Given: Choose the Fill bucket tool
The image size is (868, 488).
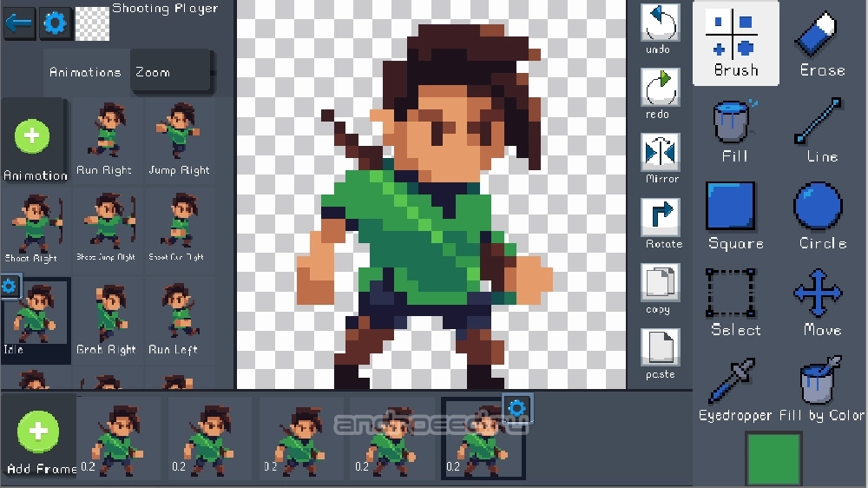Looking at the screenshot, I should 735,130.
